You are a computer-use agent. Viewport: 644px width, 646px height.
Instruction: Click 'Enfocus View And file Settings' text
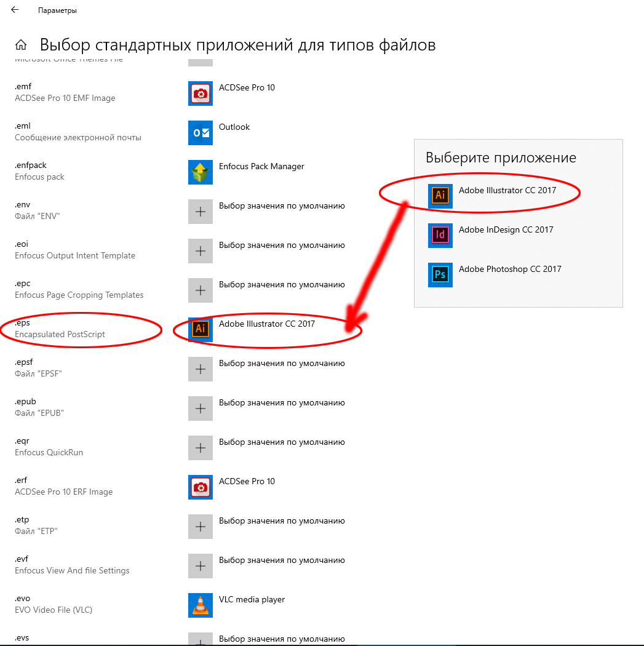pos(72,570)
